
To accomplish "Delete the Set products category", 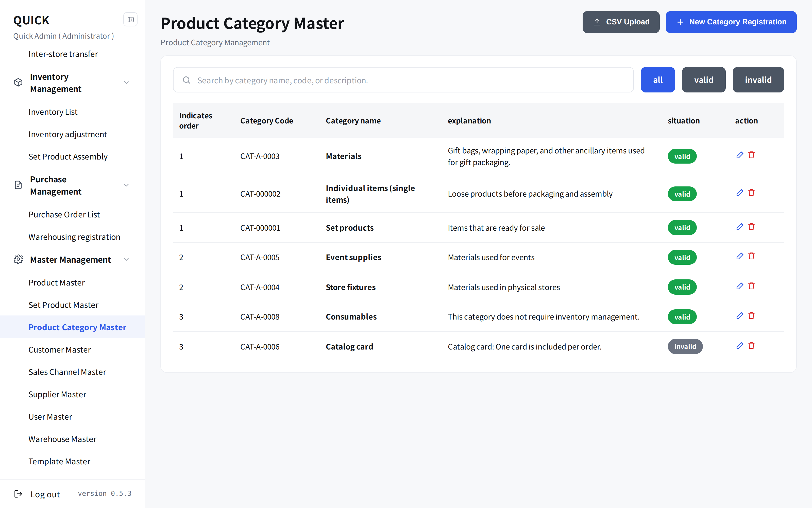I will (751, 227).
